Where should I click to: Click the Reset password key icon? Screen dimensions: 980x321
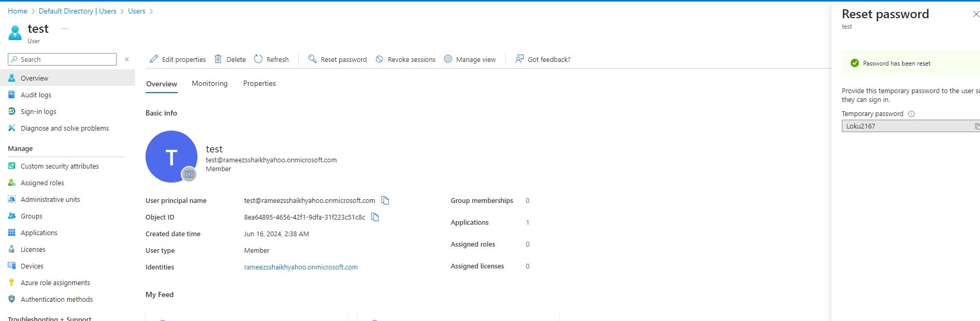[312, 59]
